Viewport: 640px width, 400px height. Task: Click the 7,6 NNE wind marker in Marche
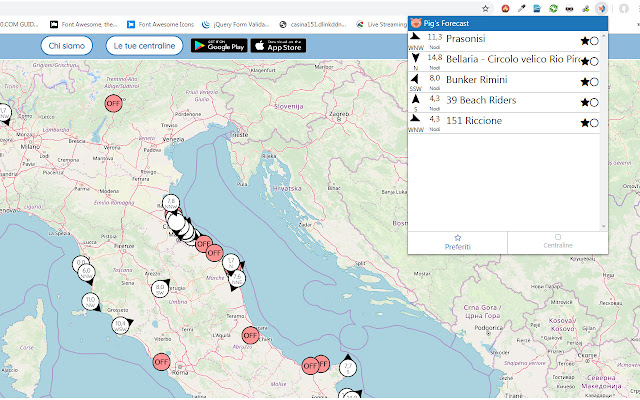coord(237,279)
